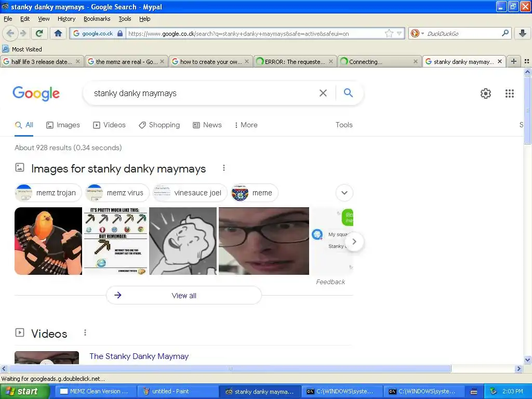The width and height of the screenshot is (532, 399).
Task: Expand the More search filters
Action: 246,125
